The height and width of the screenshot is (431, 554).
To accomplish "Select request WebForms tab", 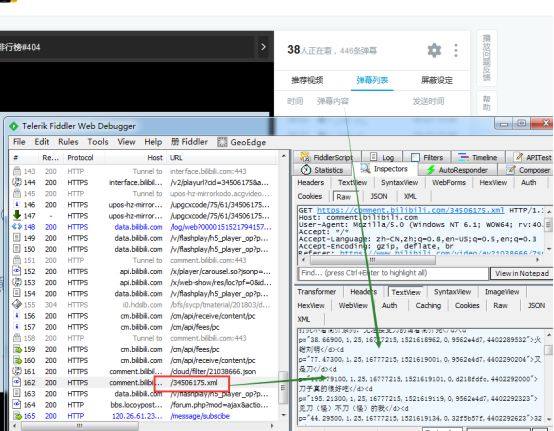I will [x=449, y=183].
